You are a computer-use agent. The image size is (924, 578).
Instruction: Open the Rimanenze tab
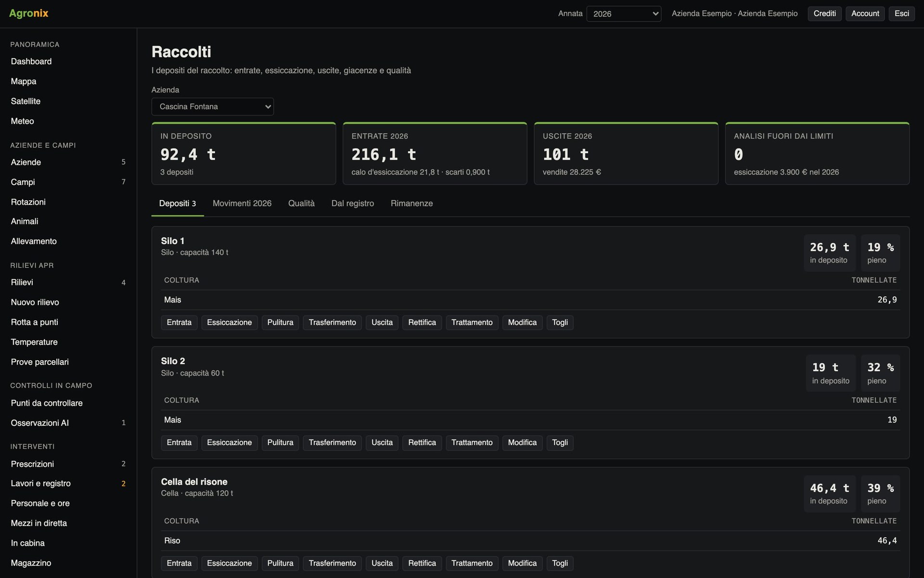(411, 203)
